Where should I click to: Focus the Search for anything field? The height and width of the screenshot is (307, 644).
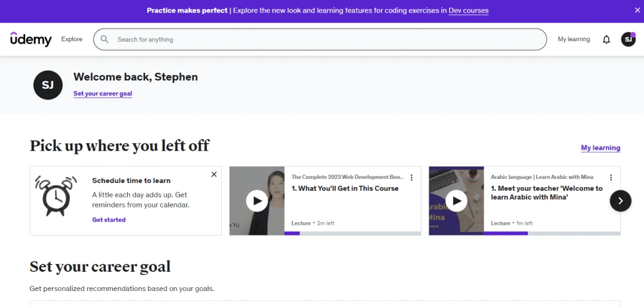(x=320, y=39)
